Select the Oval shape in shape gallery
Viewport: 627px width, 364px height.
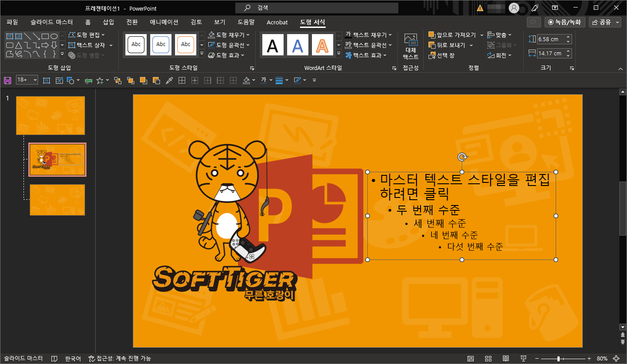pyautogui.click(x=54, y=36)
